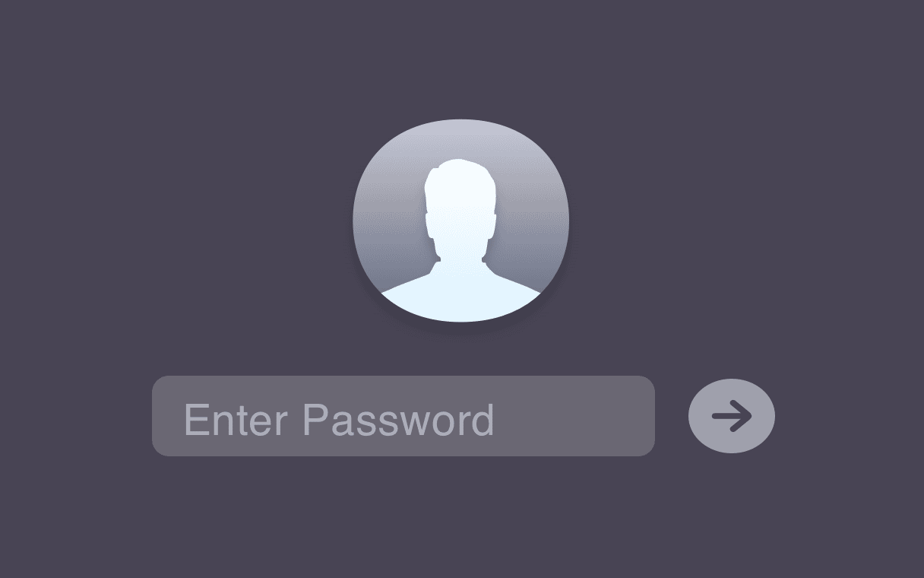Click the 'Enter Password' placeholder text
Screen dimensions: 924x578
click(x=339, y=419)
